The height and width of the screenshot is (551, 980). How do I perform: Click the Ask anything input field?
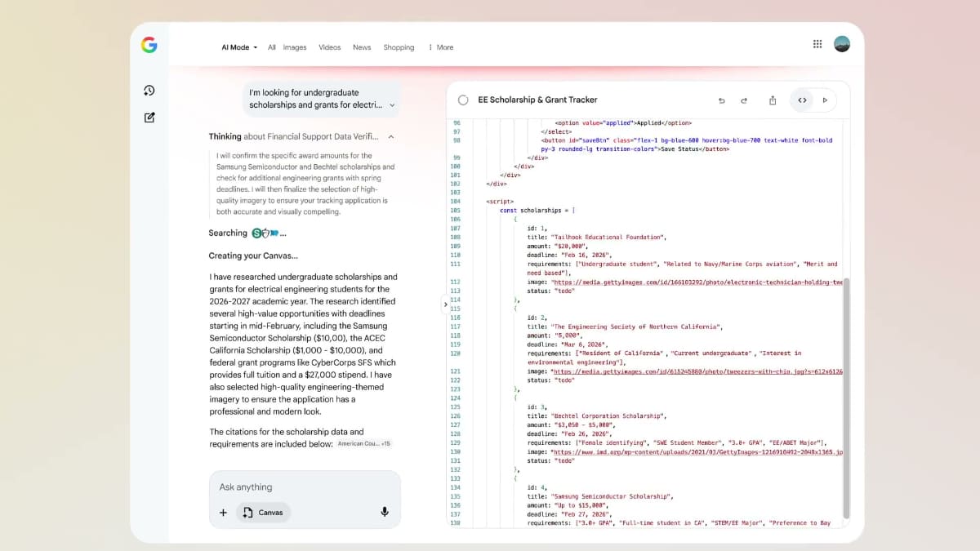pos(305,487)
